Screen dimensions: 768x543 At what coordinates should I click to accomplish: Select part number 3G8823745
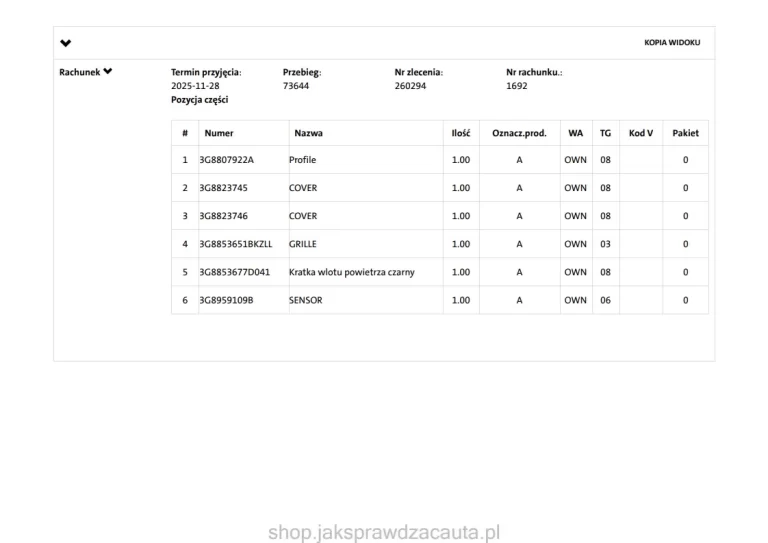click(x=224, y=188)
